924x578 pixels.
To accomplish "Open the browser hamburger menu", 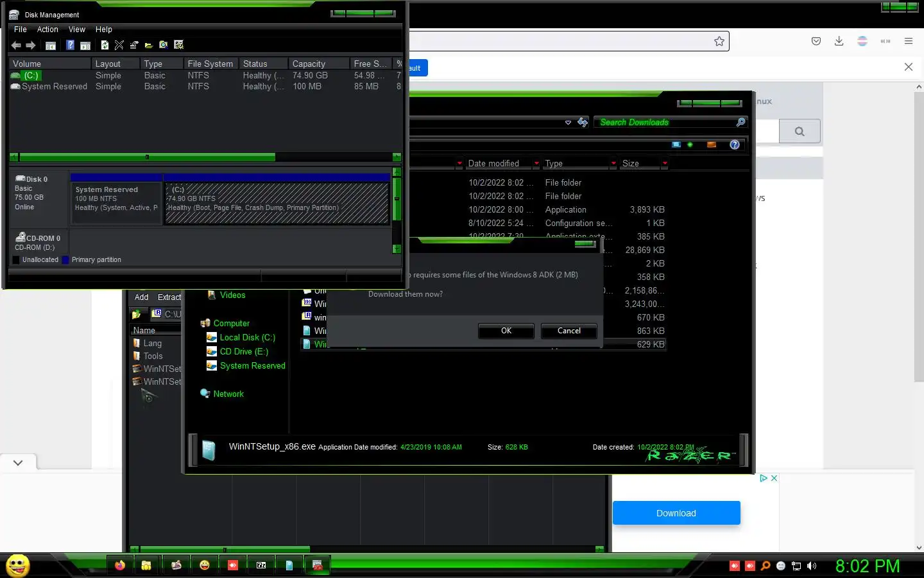I will point(909,41).
